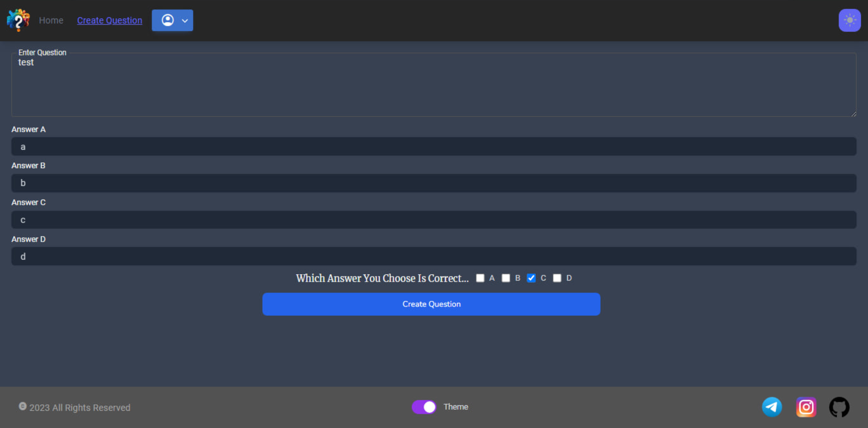Image resolution: width=868 pixels, height=428 pixels.
Task: Open the Instagram social icon
Action: (x=806, y=407)
